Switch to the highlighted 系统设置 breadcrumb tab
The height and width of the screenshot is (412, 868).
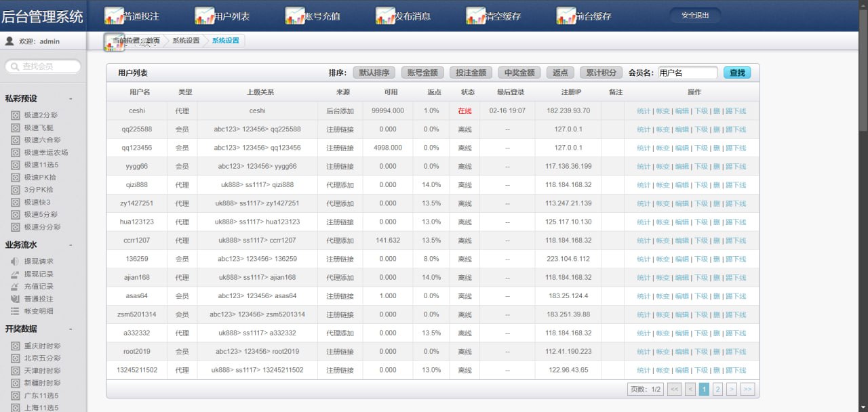pyautogui.click(x=225, y=41)
